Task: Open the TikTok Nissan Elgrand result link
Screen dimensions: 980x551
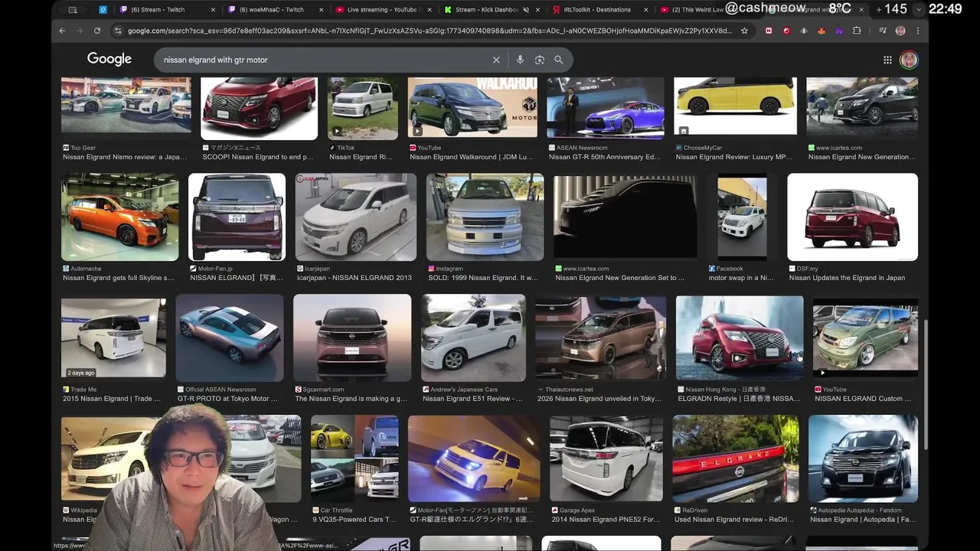Action: coord(361,157)
